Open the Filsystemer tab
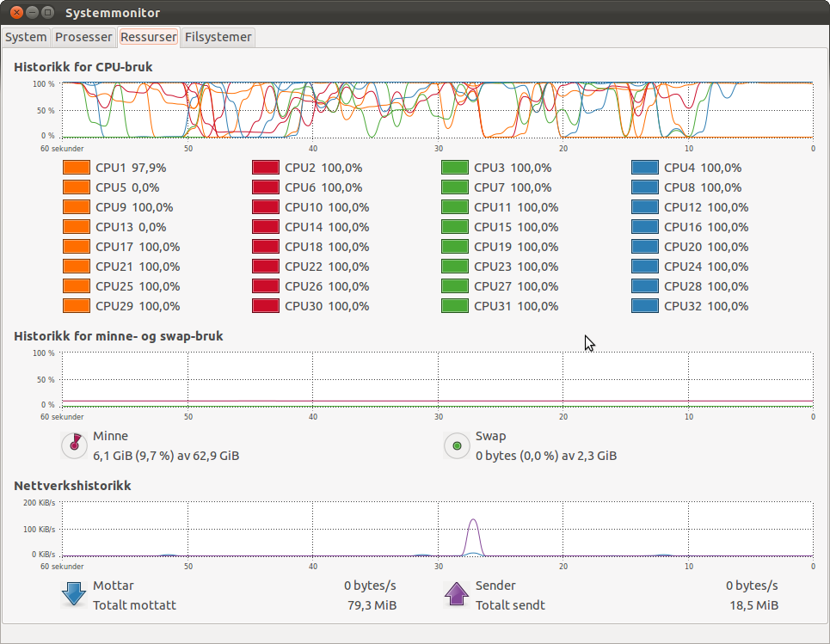The image size is (830, 644). 218,37
